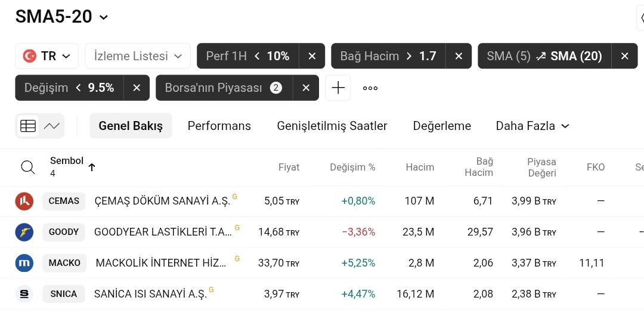Remove the Perf 1H filter

pyautogui.click(x=312, y=56)
